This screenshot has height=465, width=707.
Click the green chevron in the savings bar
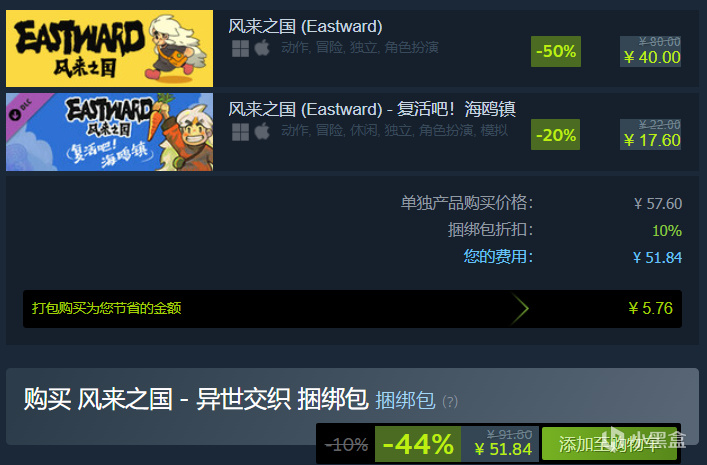tap(520, 309)
